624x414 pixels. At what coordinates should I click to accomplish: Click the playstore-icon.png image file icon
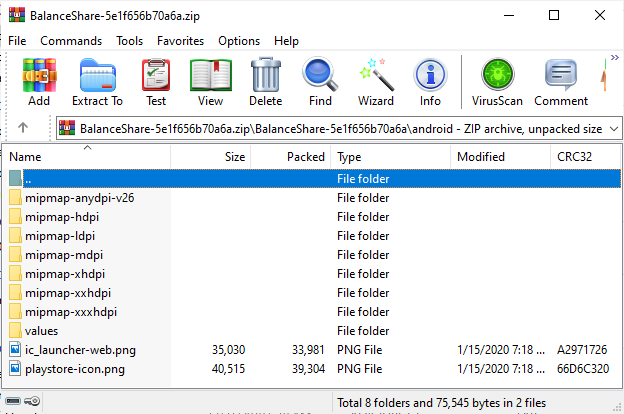click(15, 369)
